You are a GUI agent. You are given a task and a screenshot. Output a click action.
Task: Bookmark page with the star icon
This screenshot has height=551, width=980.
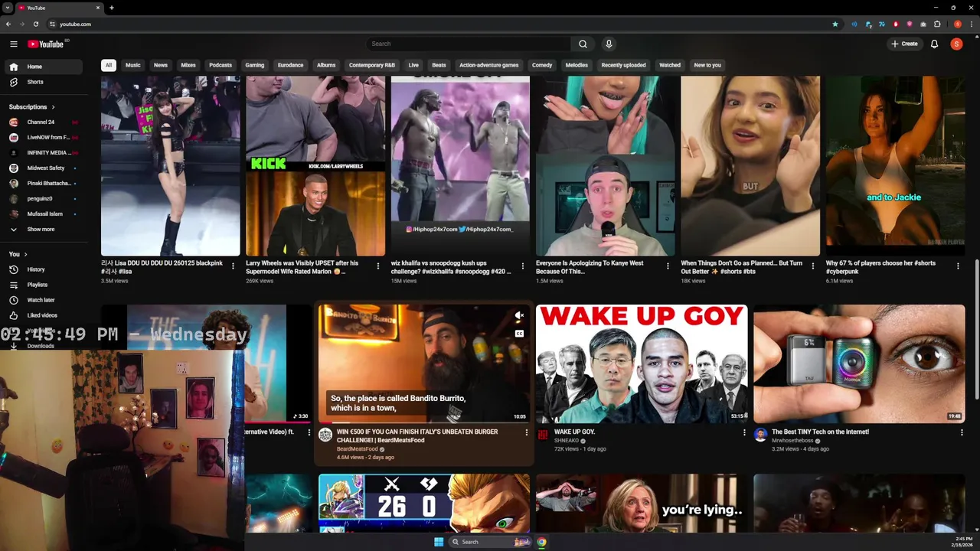835,24
